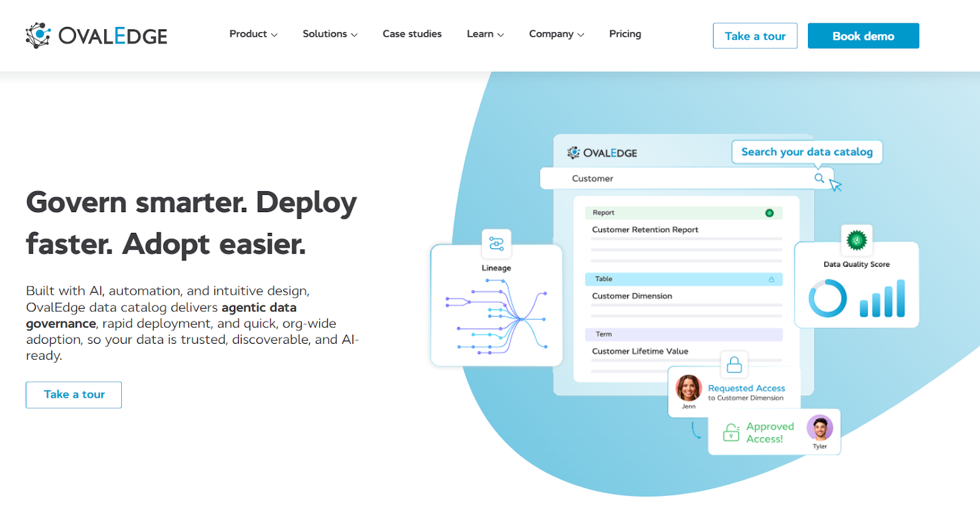Click the green unlocked padlock icon
The width and height of the screenshot is (980, 524).
[x=731, y=432]
